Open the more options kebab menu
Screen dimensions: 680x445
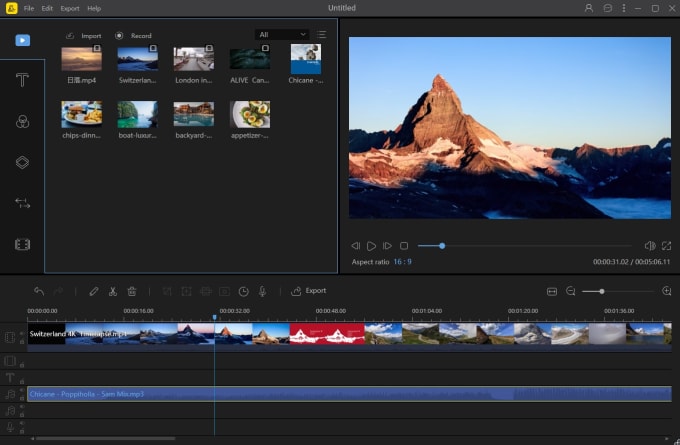[x=624, y=8]
